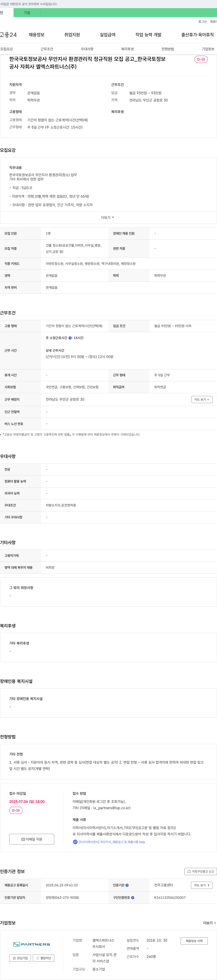Switch to the 기업 tab at top
Image resolution: width=217 pixels, height=980 pixels.
point(27,13)
